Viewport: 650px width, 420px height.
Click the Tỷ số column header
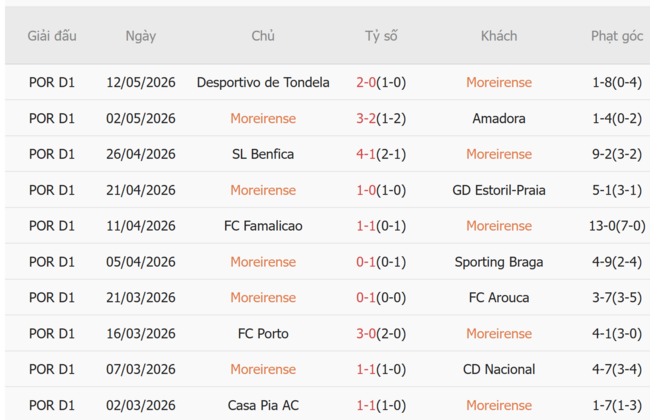pos(381,36)
